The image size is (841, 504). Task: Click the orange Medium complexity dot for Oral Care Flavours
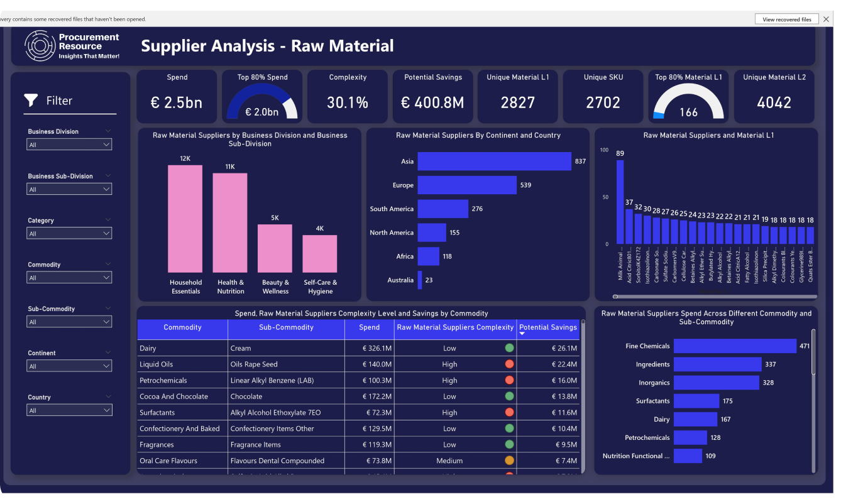(x=509, y=461)
